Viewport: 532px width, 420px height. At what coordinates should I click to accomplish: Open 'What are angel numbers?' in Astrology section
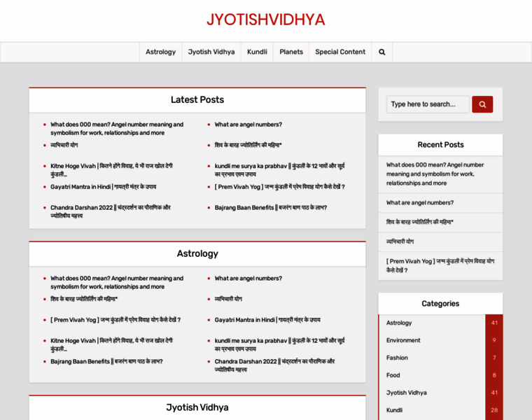[248, 278]
